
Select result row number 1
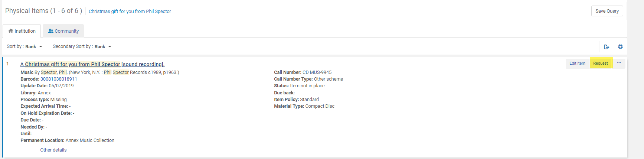[7, 64]
